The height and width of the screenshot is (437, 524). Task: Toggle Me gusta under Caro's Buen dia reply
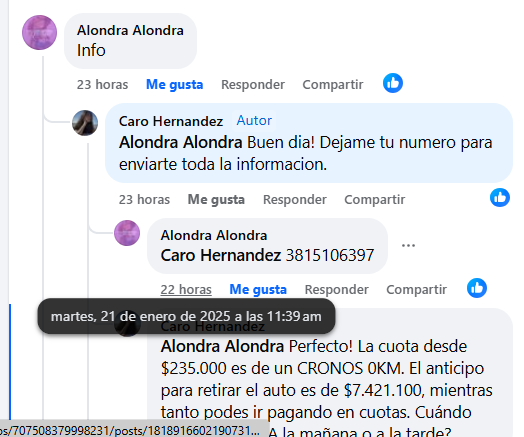click(x=216, y=199)
